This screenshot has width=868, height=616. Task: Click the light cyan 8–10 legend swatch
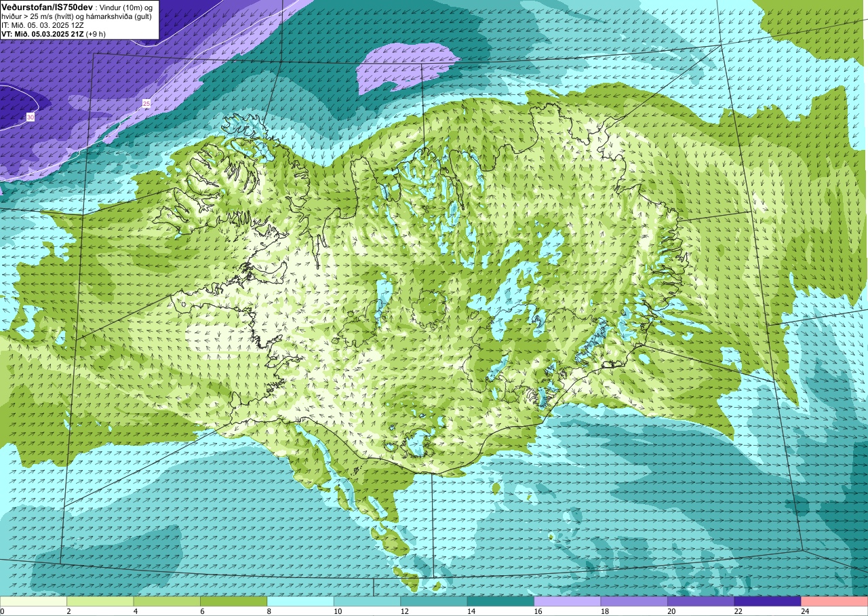[x=300, y=601]
